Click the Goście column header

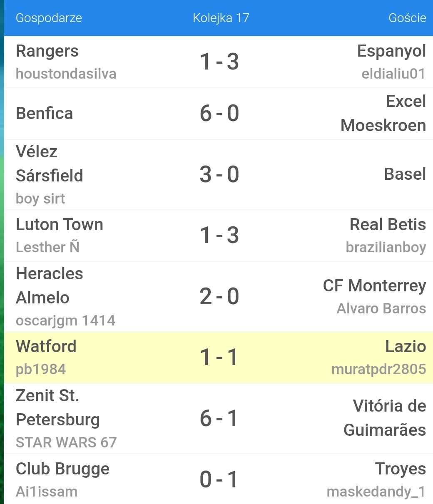tap(407, 18)
